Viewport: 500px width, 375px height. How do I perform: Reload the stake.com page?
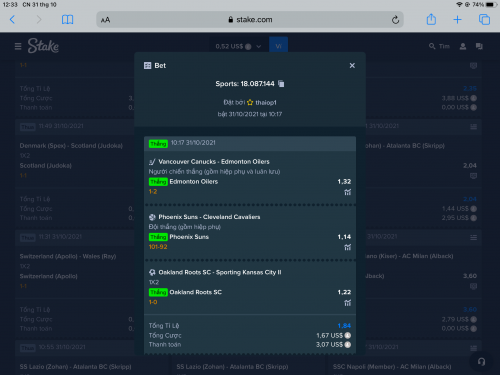coord(395,20)
